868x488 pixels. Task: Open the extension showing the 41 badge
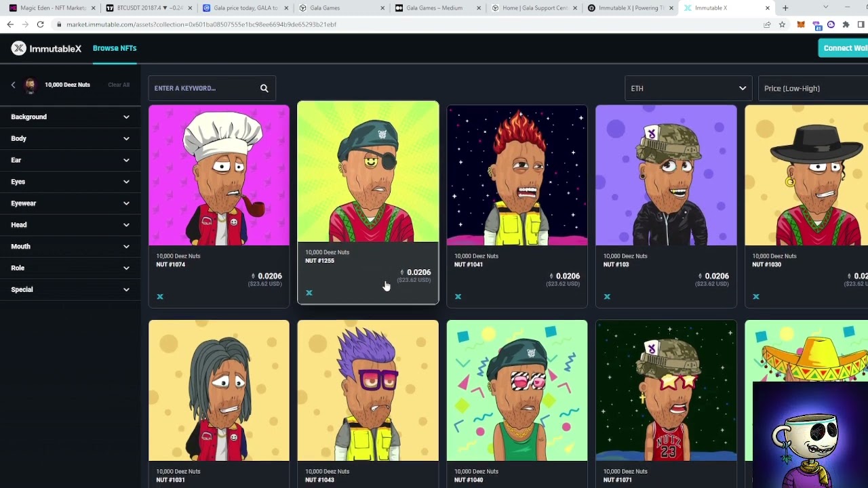(x=816, y=24)
